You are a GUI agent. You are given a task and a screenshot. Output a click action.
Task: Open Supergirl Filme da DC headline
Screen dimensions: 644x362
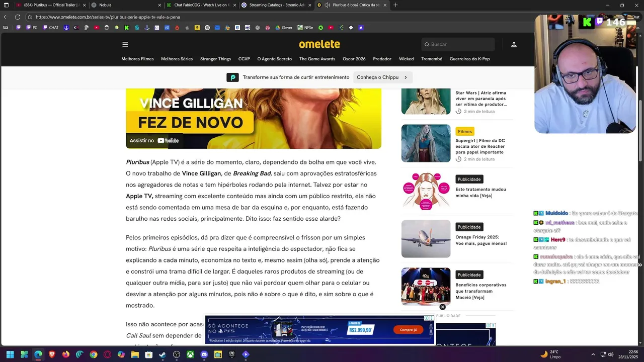(x=480, y=146)
